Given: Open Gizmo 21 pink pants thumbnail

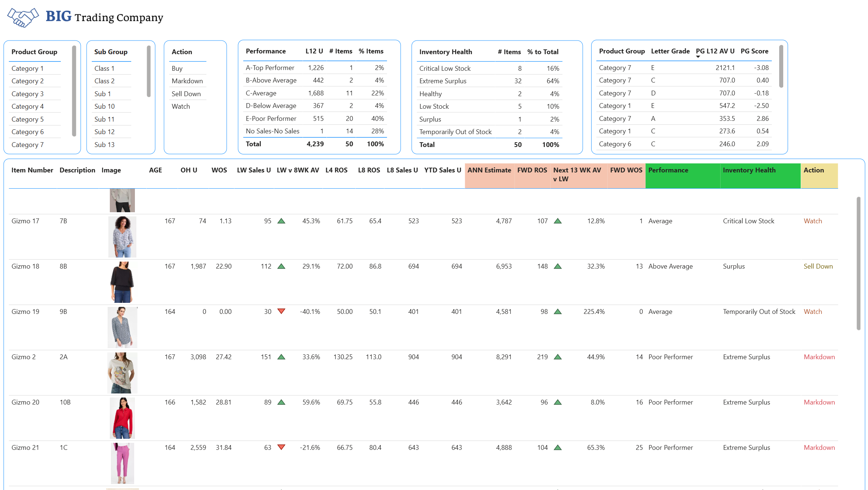Looking at the screenshot, I should 122,463.
